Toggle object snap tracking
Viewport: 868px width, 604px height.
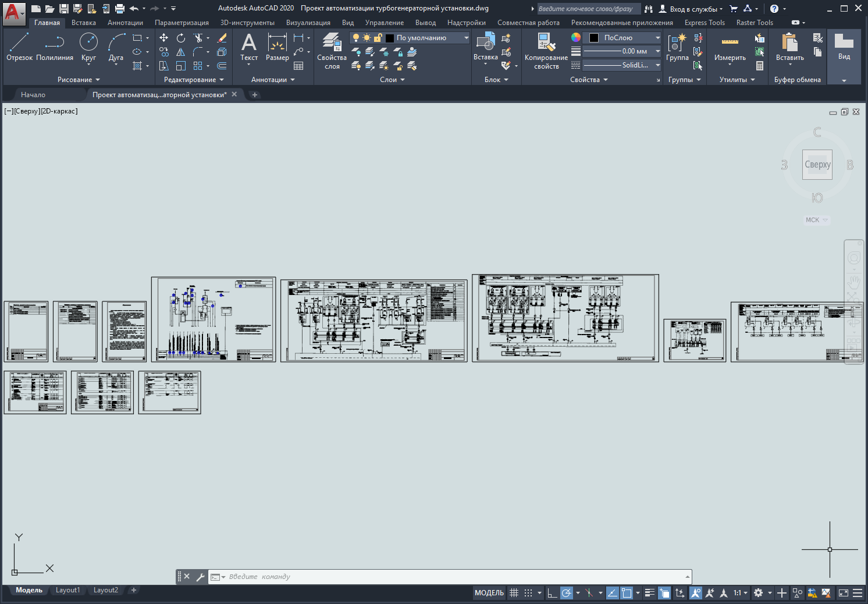(613, 593)
